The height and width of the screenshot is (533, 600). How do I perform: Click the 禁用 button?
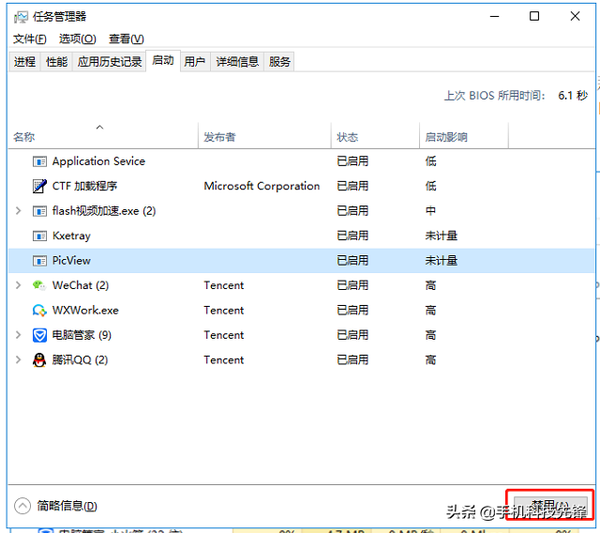pos(549,506)
